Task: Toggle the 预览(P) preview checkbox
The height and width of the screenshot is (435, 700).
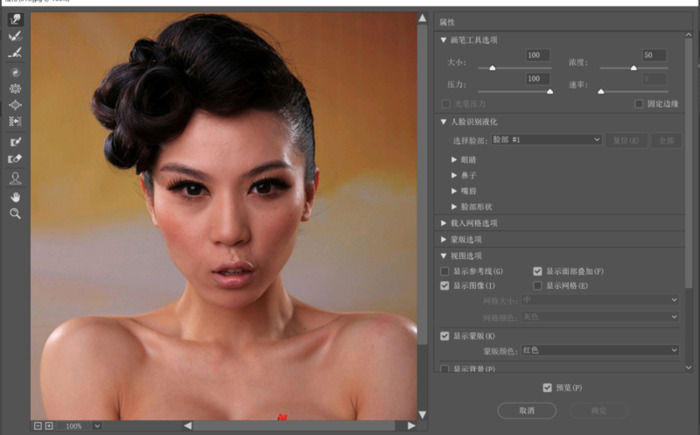Action: (547, 387)
